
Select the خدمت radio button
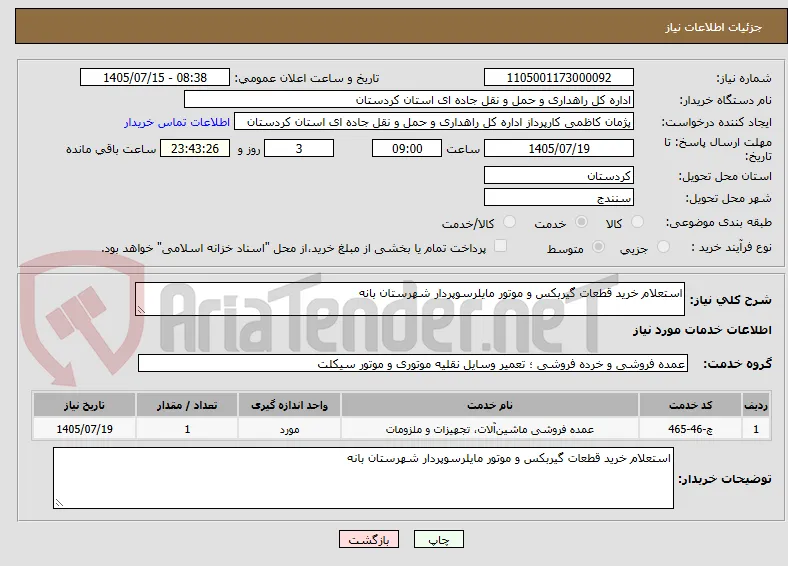581,222
